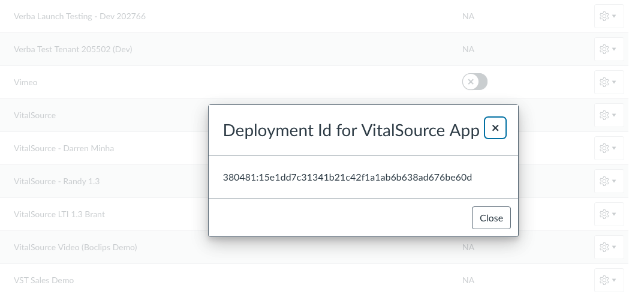644x294 pixels.
Task: Click VitalSource Video (Boclips Demo) name
Action: (75, 247)
